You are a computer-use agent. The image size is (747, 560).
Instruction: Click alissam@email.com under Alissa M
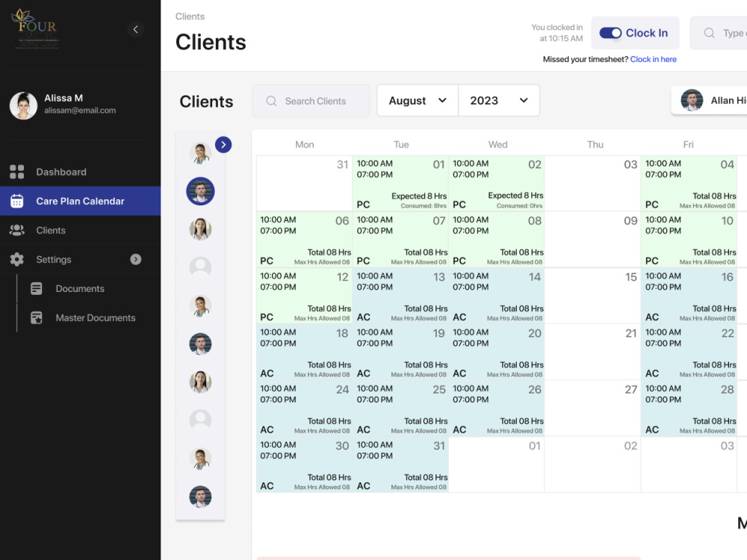point(80,111)
